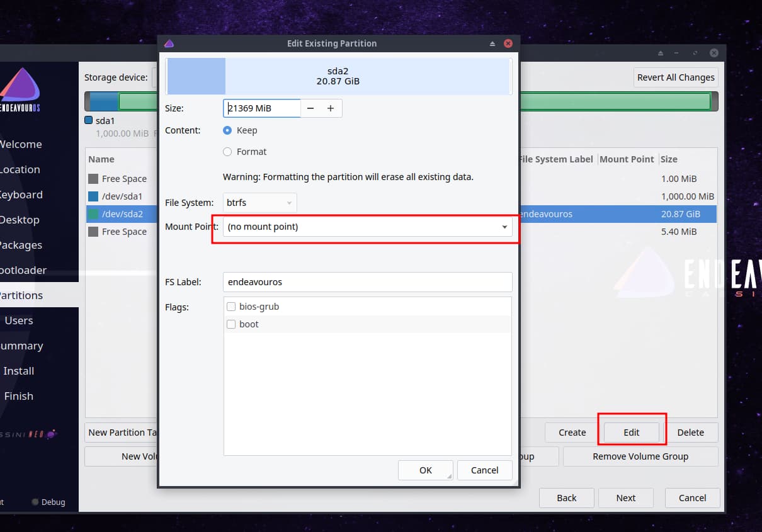Click the plus button next to Size
Screen dimensions: 762x532
(x=331, y=108)
